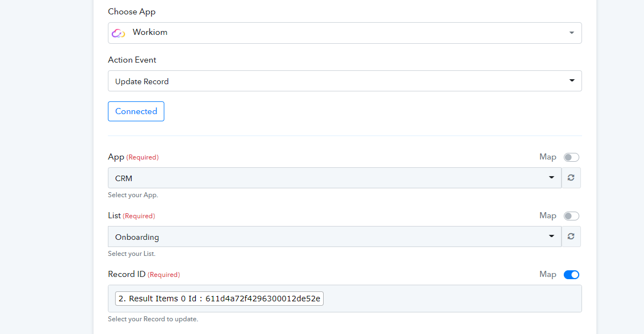The width and height of the screenshot is (644, 334).
Task: Click the caret arrow in Onboarding field
Action: (x=551, y=237)
